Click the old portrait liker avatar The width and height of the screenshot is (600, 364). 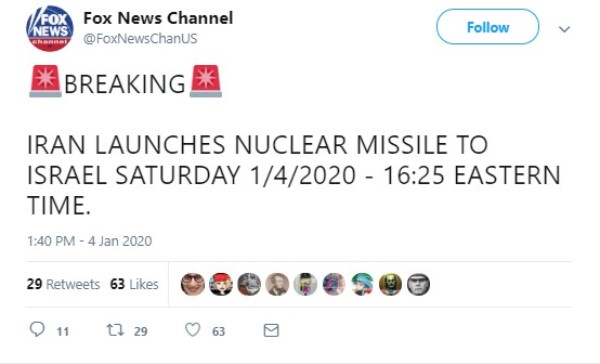[277, 284]
